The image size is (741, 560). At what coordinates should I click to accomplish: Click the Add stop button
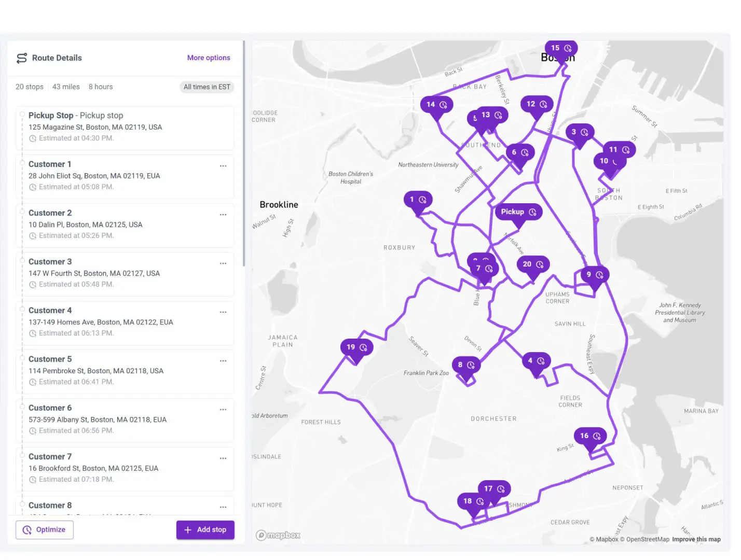pos(205,530)
